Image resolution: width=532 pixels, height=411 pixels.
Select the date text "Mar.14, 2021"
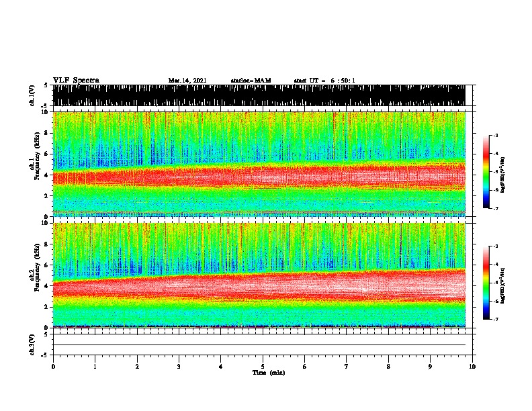tap(187, 81)
